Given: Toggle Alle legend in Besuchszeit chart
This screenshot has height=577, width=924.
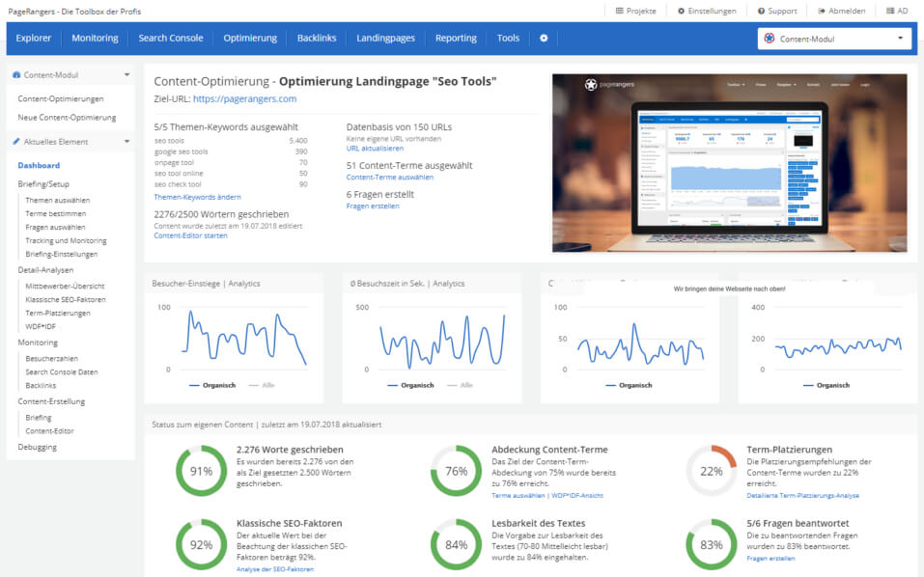Looking at the screenshot, I should 461,385.
